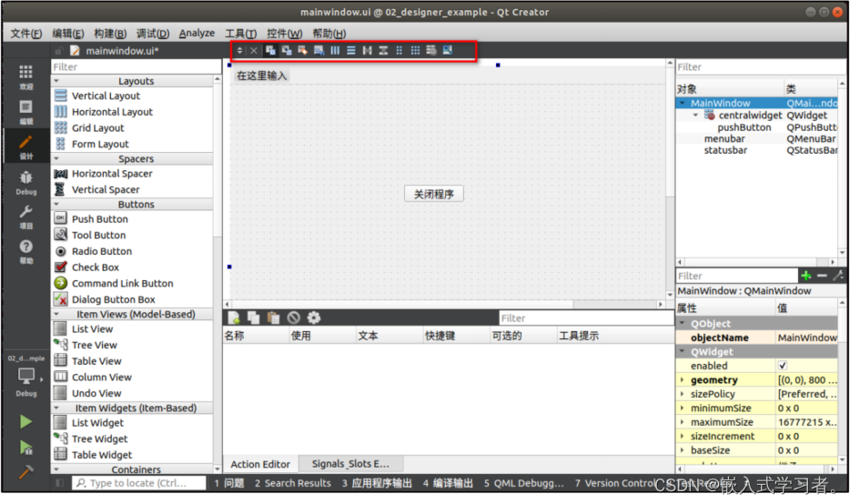Click the Break Layout toolbar icon

coord(431,50)
